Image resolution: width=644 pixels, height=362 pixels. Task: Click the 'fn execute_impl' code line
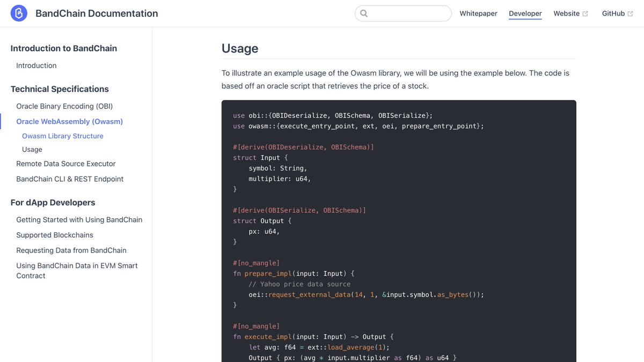tap(313, 337)
